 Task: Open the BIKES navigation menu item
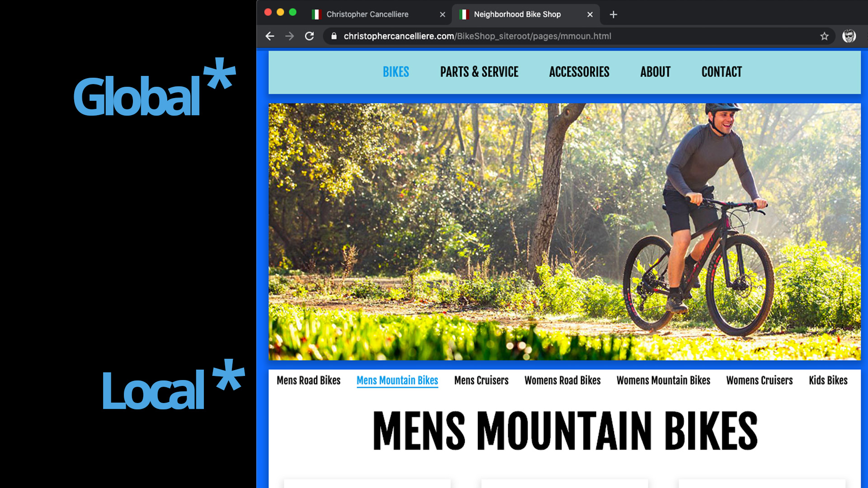click(x=395, y=71)
